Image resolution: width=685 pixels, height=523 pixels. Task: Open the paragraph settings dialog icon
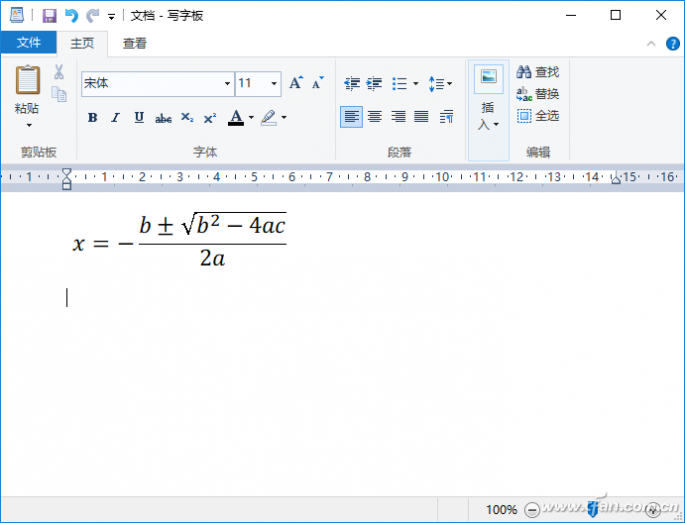pyautogui.click(x=446, y=117)
